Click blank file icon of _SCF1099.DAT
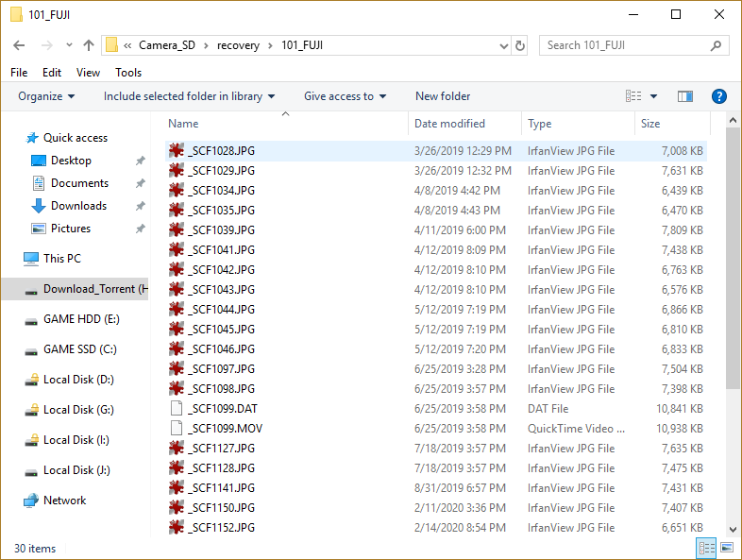Image resolution: width=742 pixels, height=560 pixels. click(x=177, y=409)
